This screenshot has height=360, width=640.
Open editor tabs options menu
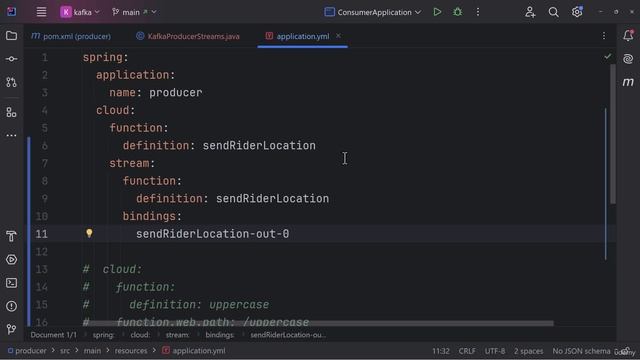604,36
